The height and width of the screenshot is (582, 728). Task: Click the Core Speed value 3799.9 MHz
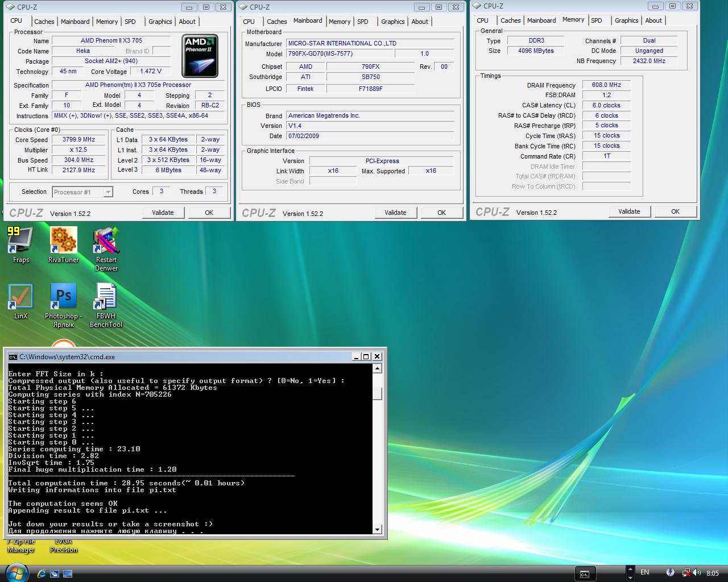[78, 139]
